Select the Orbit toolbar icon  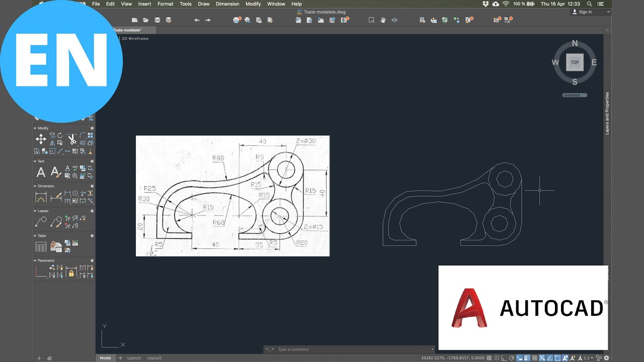(394, 20)
